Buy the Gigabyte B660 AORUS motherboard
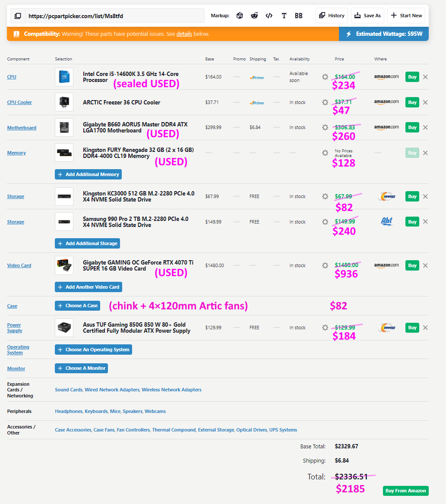The image size is (446, 504). (x=412, y=127)
